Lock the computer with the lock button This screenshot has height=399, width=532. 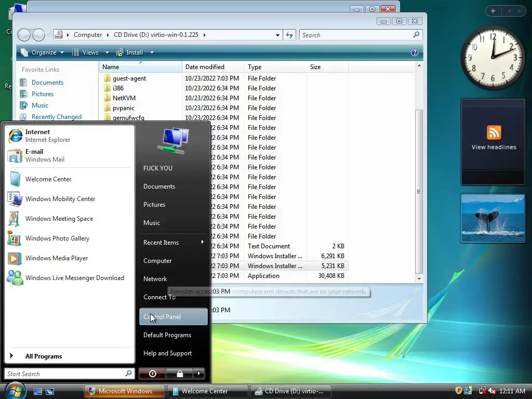click(180, 374)
